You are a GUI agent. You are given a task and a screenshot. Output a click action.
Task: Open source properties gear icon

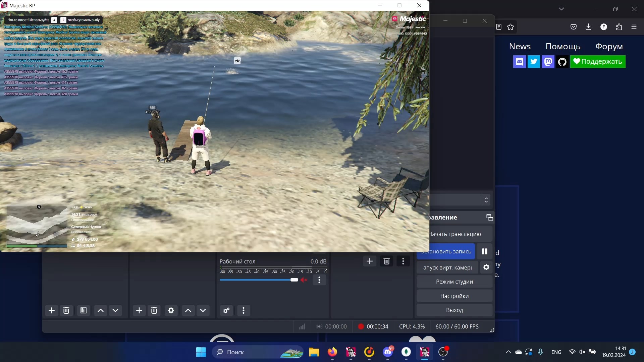171,310
